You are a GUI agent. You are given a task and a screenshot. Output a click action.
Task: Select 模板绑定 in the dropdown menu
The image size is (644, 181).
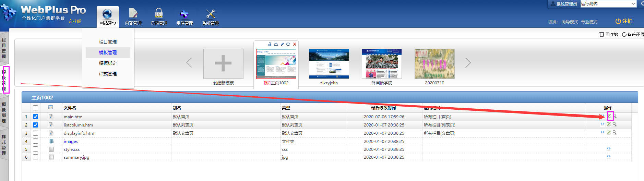coord(108,63)
